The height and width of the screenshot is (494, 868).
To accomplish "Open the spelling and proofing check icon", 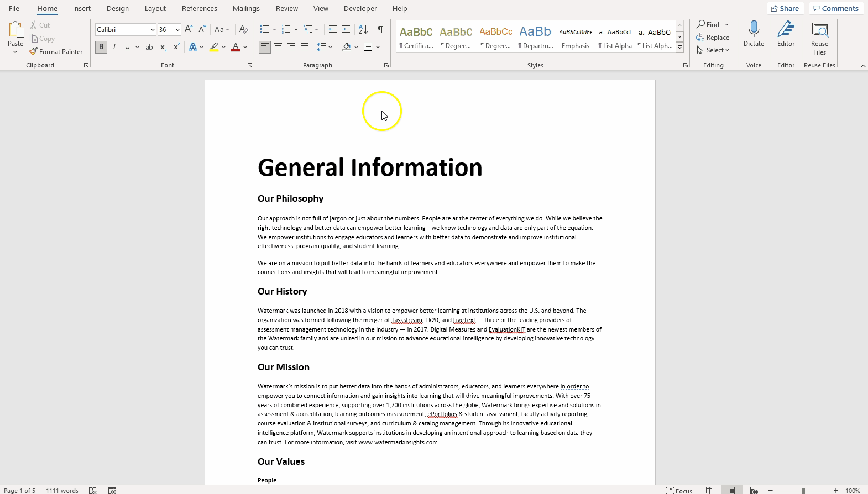I will click(93, 490).
